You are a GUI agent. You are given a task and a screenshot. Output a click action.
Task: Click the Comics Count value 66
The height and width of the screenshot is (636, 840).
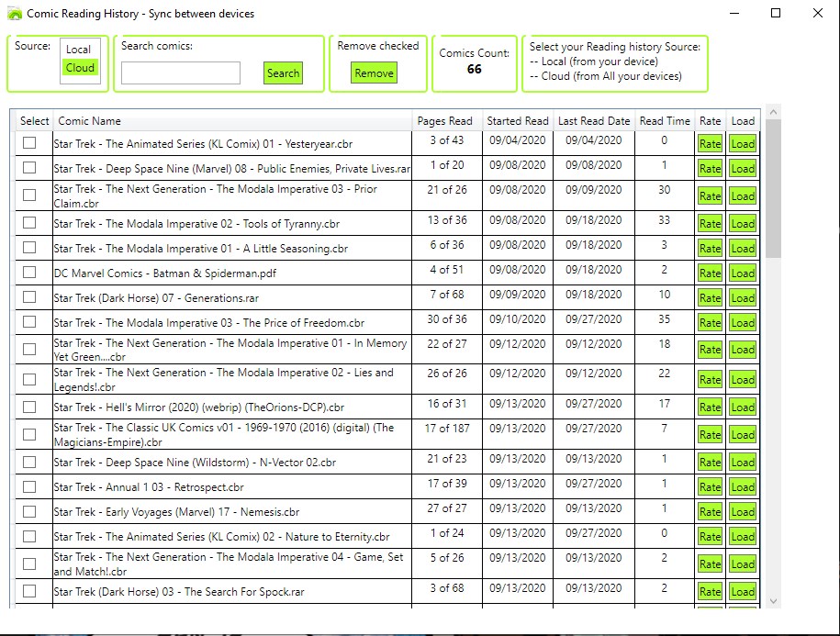474,69
